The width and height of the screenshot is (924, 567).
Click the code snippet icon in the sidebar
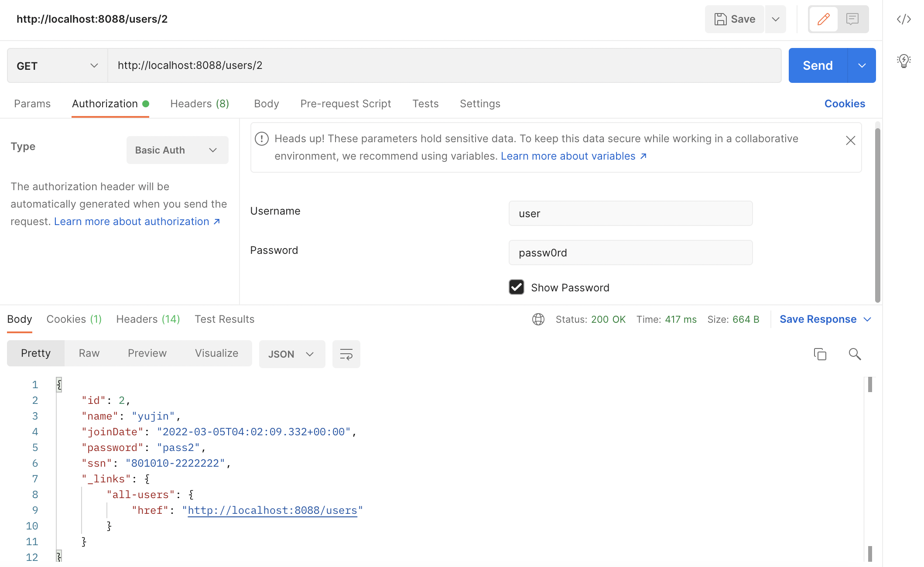pos(903,19)
